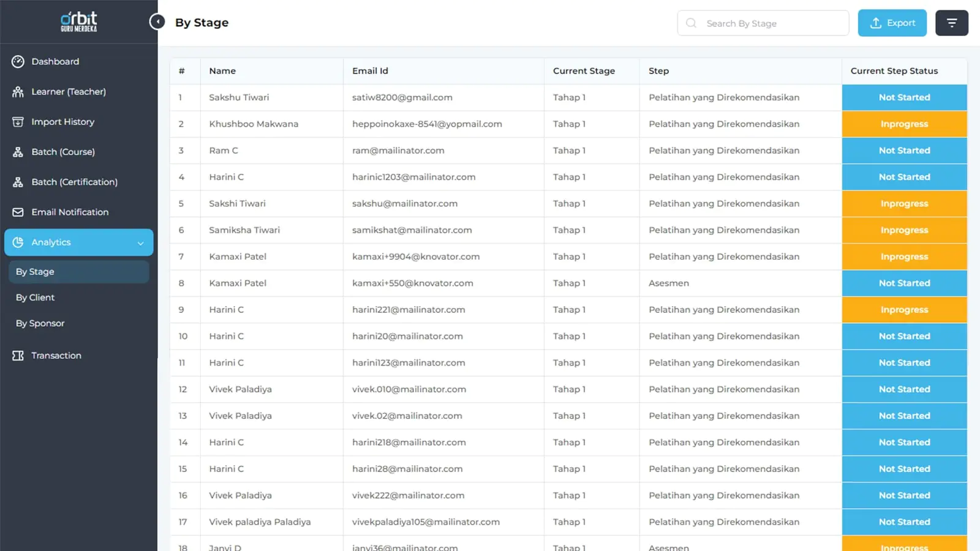Click email harini221@mailinator.com
Viewport: 980px width, 551px height.
click(409, 310)
